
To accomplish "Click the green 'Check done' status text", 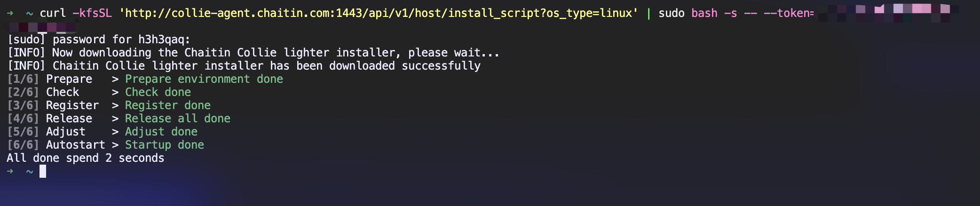I will click(158, 92).
